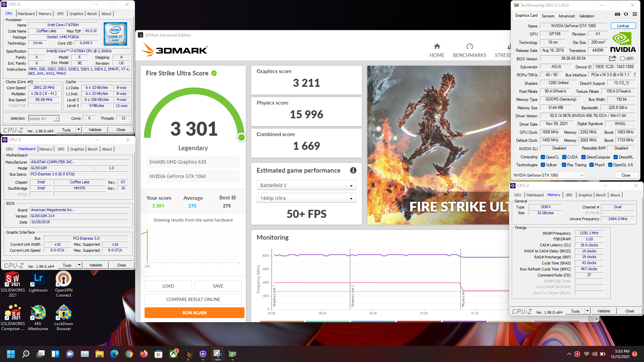
Task: Open SOLIDWORKS Composer desktop shortcut
Action: (x=12, y=318)
